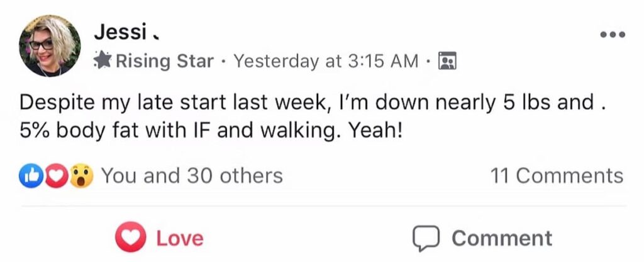Open the Yesterday at 3:15 AM timestamp
Viewport: 644px width, 262px height.
326,61
